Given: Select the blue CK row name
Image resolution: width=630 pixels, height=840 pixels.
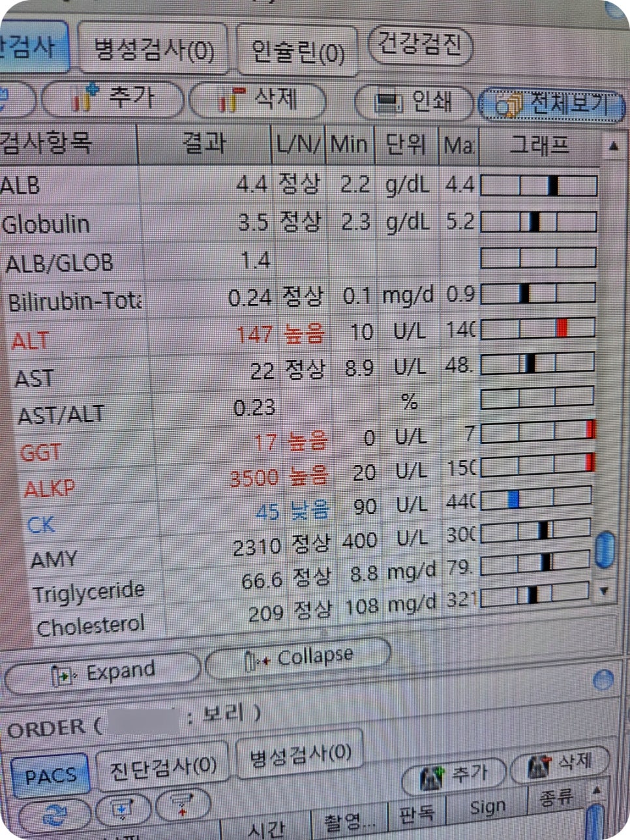Looking at the screenshot, I should [x=40, y=524].
